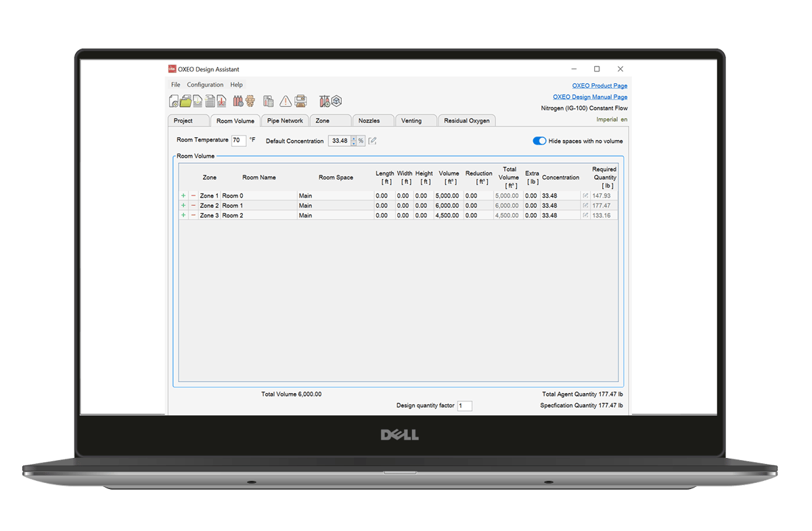Decrease Default Concentration with down arrow
This screenshot has width=812, height=531.
click(x=353, y=143)
